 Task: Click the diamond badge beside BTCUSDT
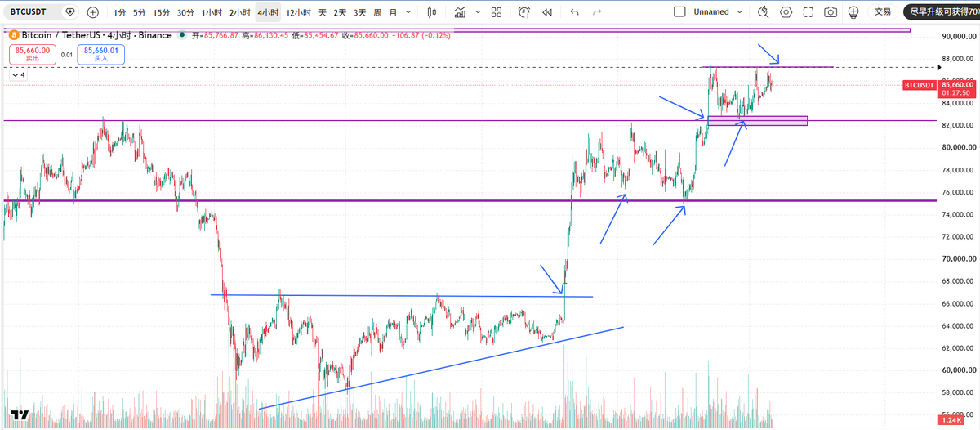tap(69, 12)
